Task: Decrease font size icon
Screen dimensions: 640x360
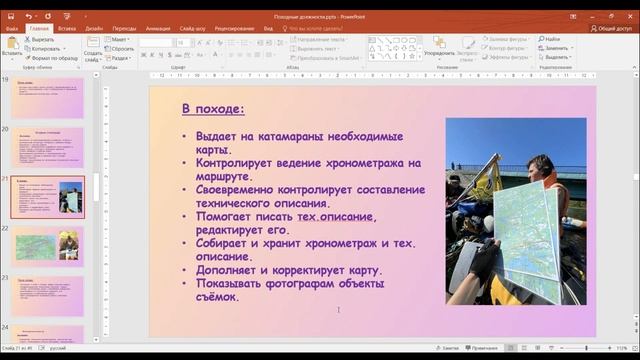Action: 208,43
